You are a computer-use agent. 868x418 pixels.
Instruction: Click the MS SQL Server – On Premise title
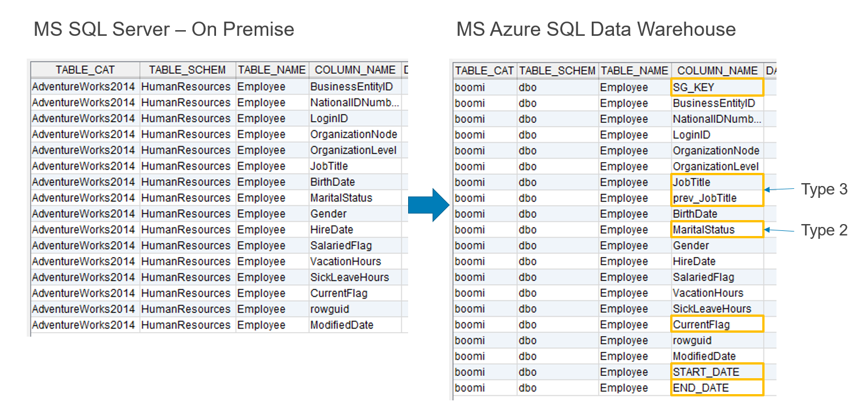(x=164, y=29)
